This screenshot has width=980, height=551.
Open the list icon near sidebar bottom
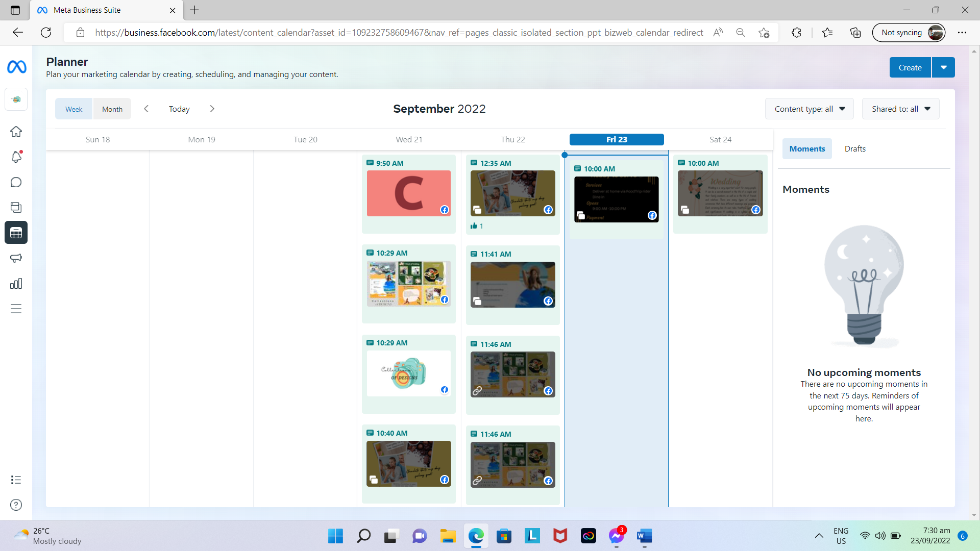point(16,480)
